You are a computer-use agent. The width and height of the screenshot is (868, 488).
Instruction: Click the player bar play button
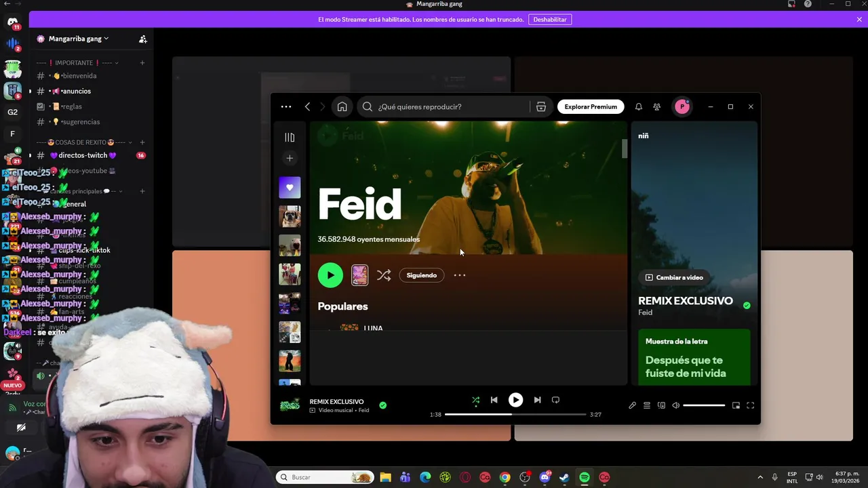click(515, 400)
